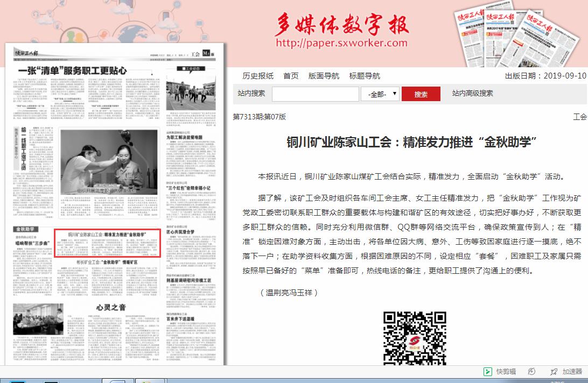Click the 快剪辑 play icon in status bar
The height and width of the screenshot is (383, 588).
(x=487, y=372)
